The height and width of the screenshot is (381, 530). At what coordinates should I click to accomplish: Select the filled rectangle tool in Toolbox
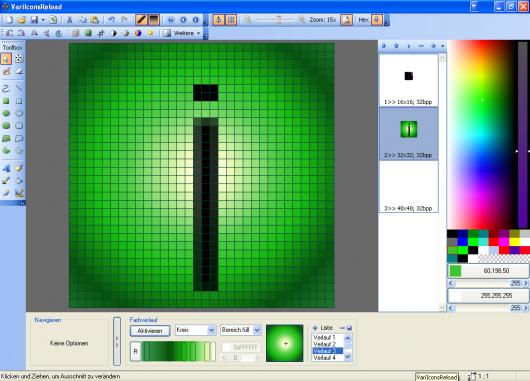point(6,101)
